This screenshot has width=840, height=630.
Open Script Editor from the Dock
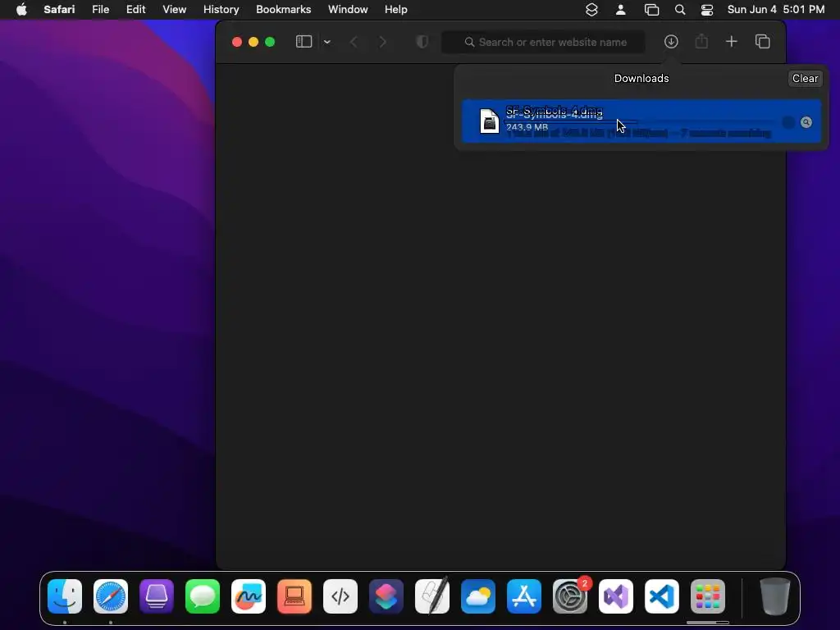click(432, 596)
